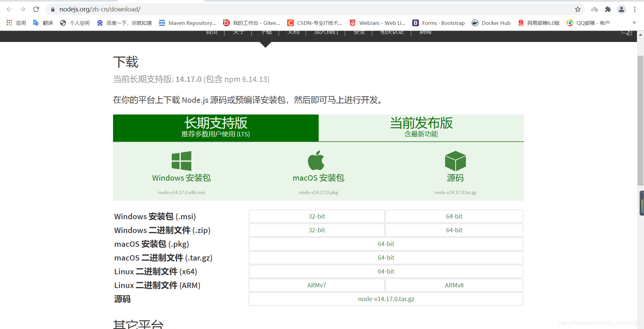644x329 pixels.
Task: Click the browser forward arrow
Action: [22, 9]
